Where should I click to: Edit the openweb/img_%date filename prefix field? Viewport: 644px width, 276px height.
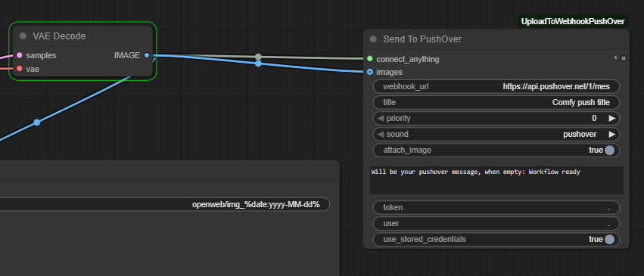164,204
